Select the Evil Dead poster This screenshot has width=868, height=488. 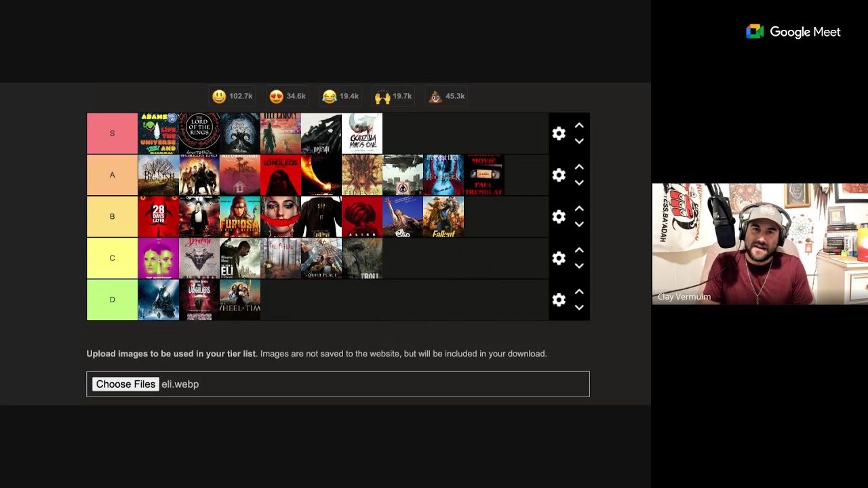[403, 216]
